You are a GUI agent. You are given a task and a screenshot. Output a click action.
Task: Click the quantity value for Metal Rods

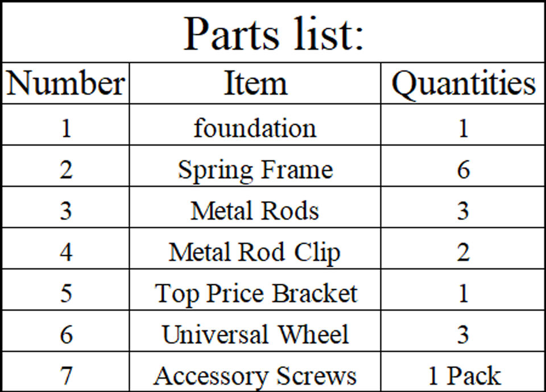[x=463, y=211]
